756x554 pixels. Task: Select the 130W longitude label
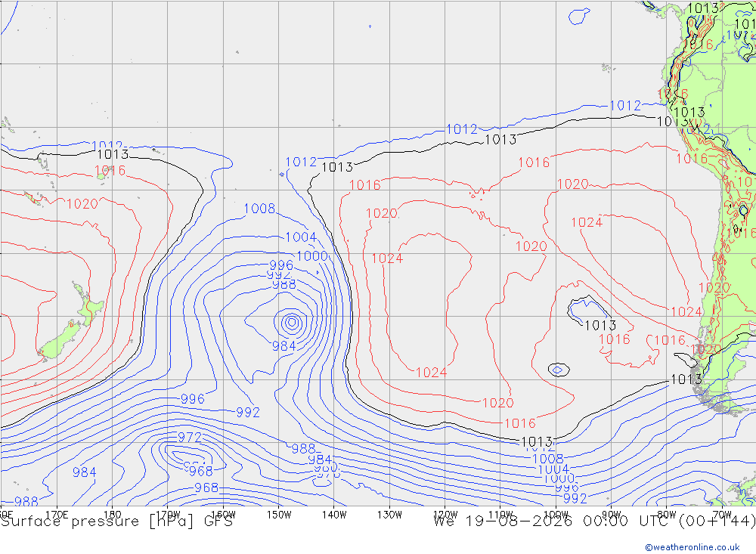click(389, 515)
